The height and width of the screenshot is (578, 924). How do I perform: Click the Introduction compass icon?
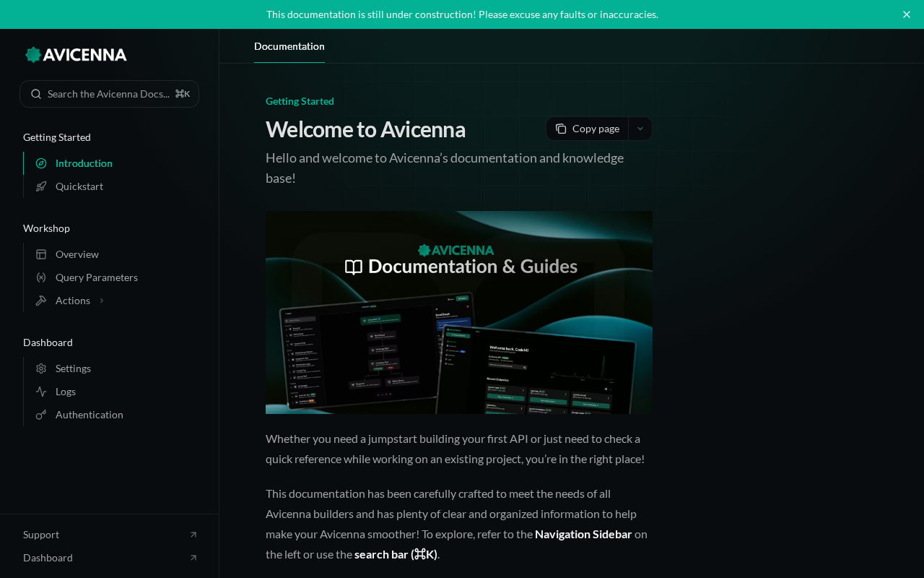[41, 163]
